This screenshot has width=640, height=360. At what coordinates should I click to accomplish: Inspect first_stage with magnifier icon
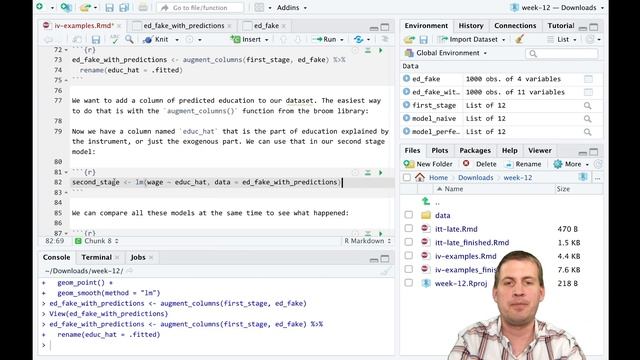click(x=587, y=105)
